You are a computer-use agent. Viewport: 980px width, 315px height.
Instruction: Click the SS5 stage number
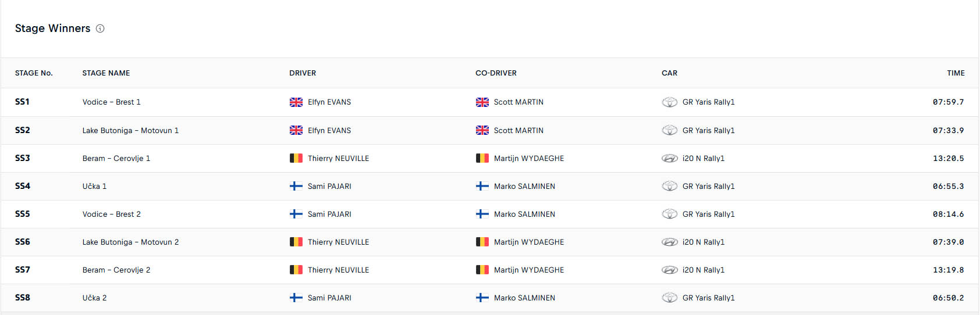pyautogui.click(x=23, y=214)
